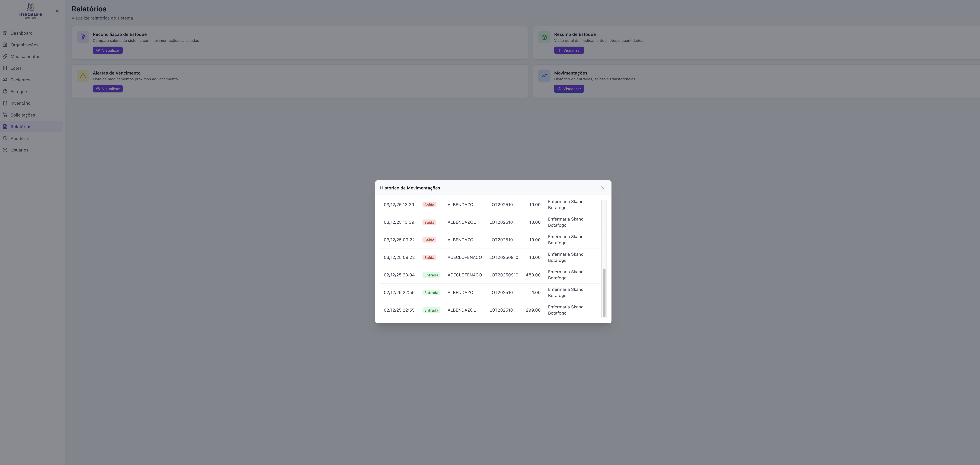Visualizar Reconciliação de Estoque report
The image size is (980, 465).
108,50
